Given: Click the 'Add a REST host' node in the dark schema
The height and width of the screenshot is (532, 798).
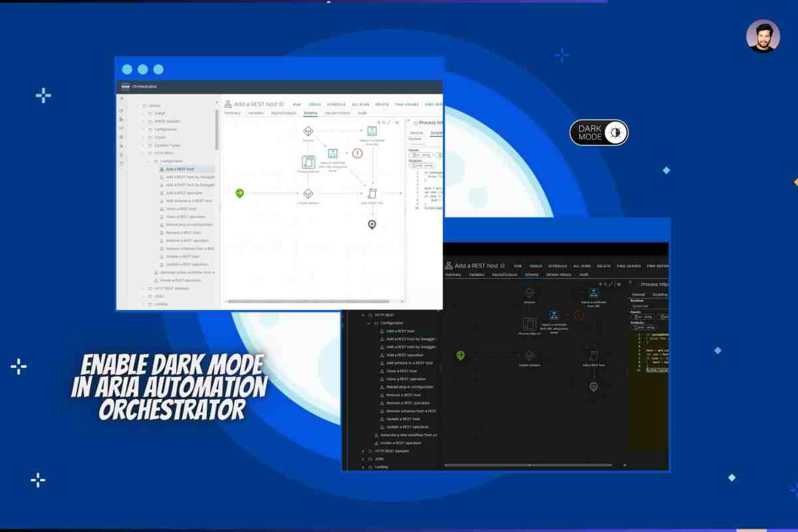Looking at the screenshot, I should [x=594, y=356].
